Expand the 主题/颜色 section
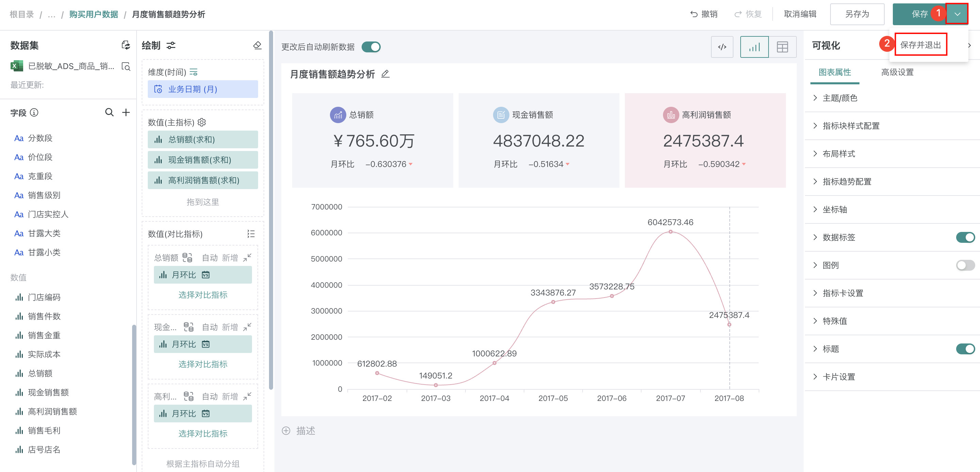 (x=840, y=98)
